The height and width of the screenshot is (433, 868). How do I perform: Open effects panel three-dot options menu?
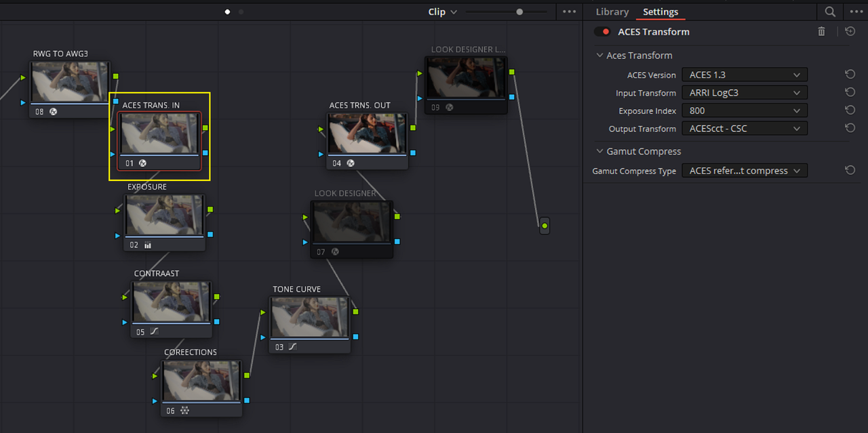coord(855,12)
